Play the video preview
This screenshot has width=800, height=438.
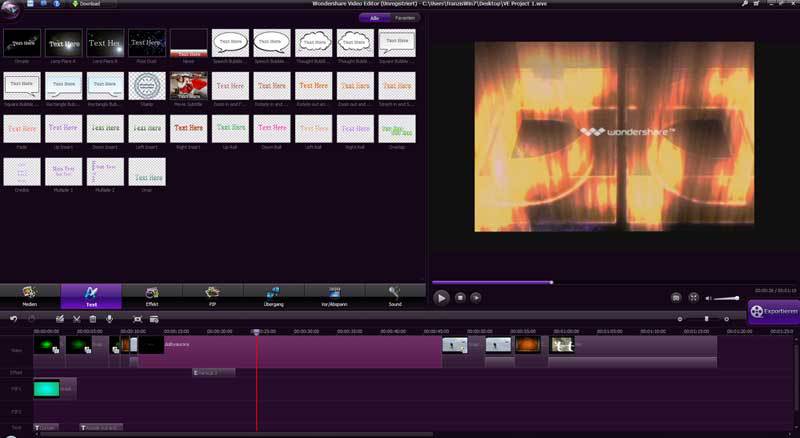[x=441, y=298]
